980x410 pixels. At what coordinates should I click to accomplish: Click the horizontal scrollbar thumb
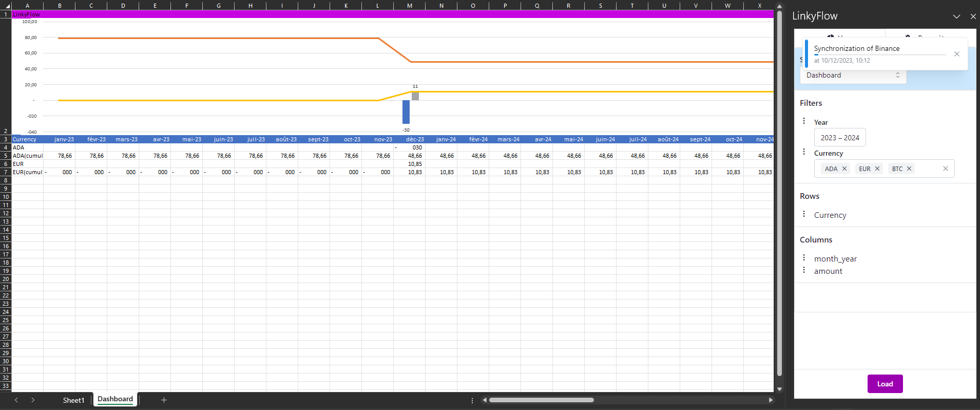(x=541, y=400)
